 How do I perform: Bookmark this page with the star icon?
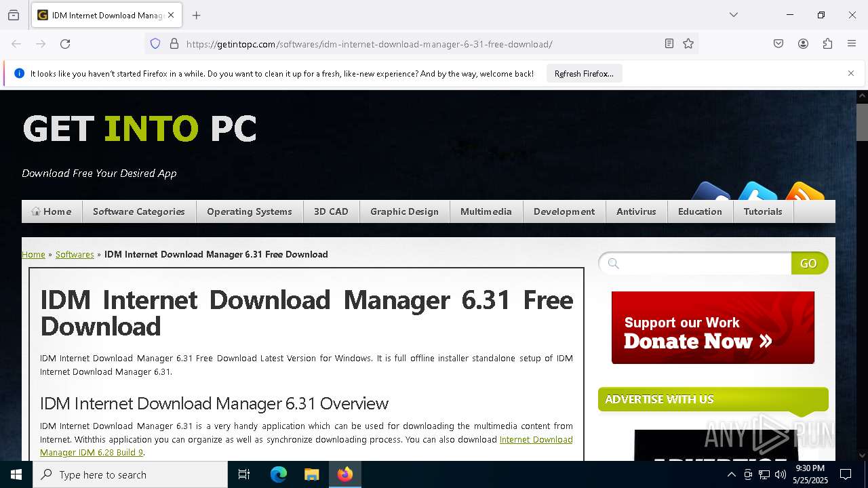(x=688, y=44)
